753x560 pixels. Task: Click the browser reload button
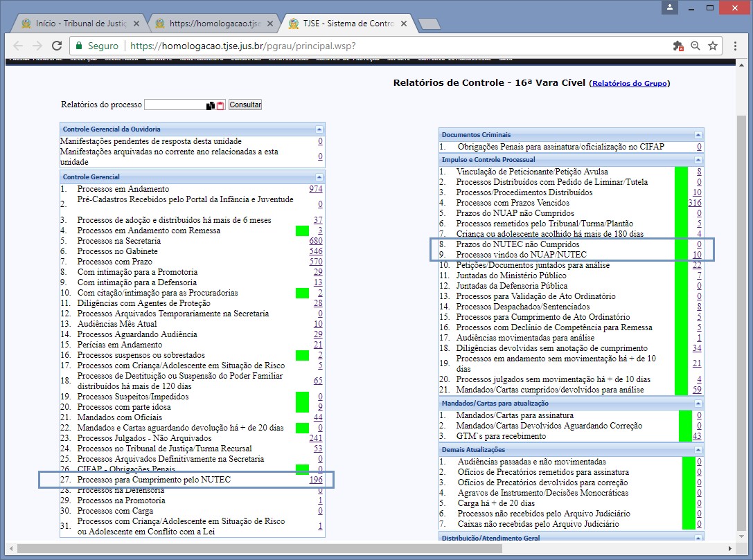coord(57,46)
